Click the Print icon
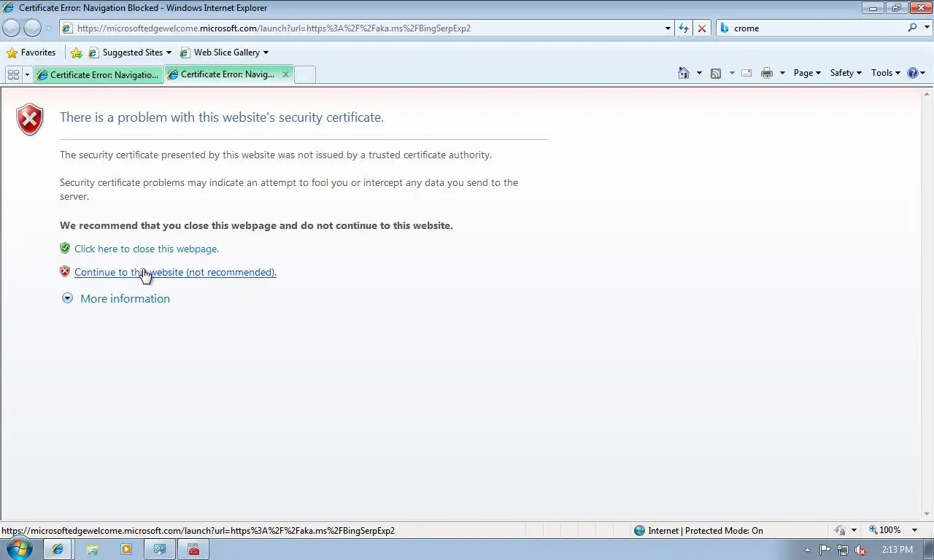Viewport: 934px width, 560px height. coord(767,73)
